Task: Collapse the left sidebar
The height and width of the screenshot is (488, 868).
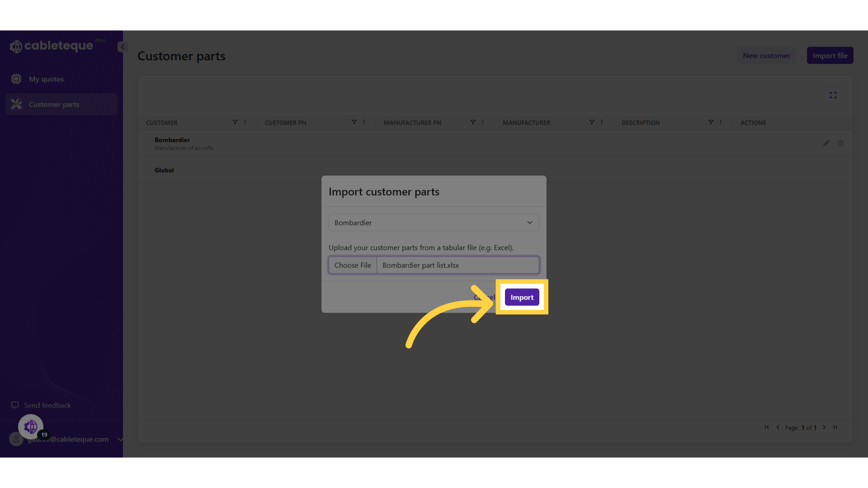Action: point(122,47)
